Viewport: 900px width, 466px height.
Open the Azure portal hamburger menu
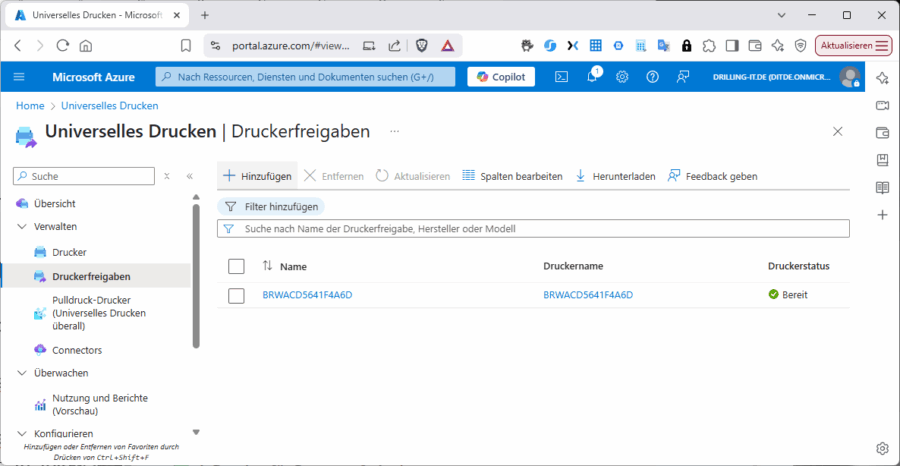point(19,77)
